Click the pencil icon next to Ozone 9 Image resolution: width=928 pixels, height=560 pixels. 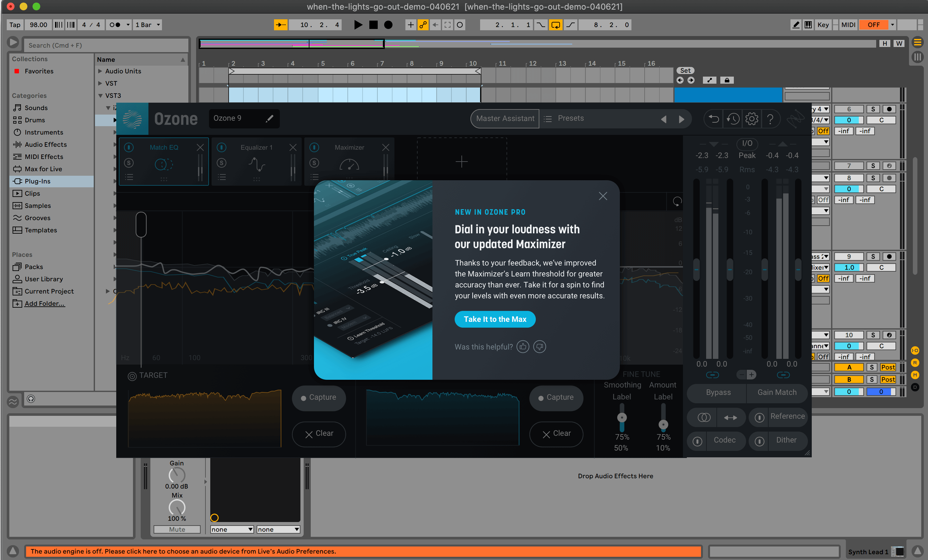point(269,118)
